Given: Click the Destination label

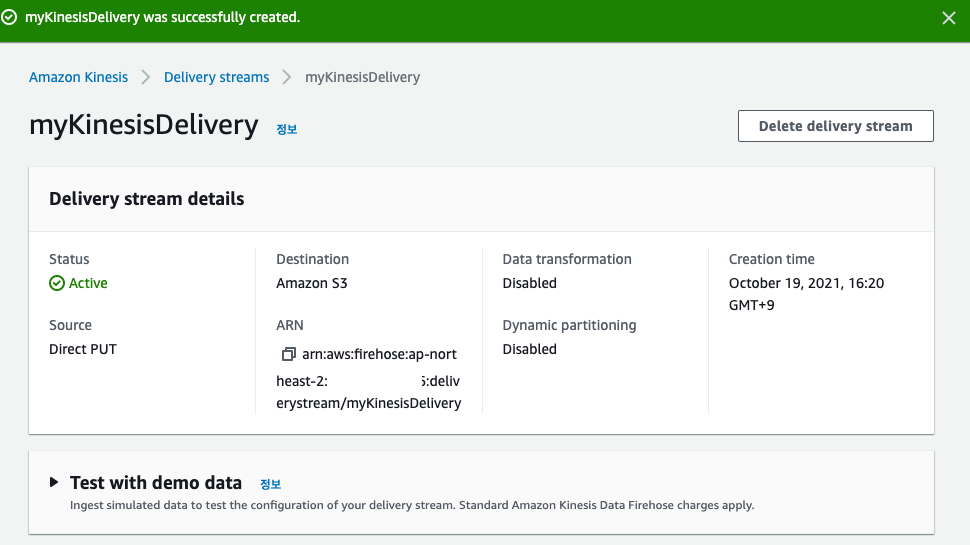Looking at the screenshot, I should tap(312, 259).
